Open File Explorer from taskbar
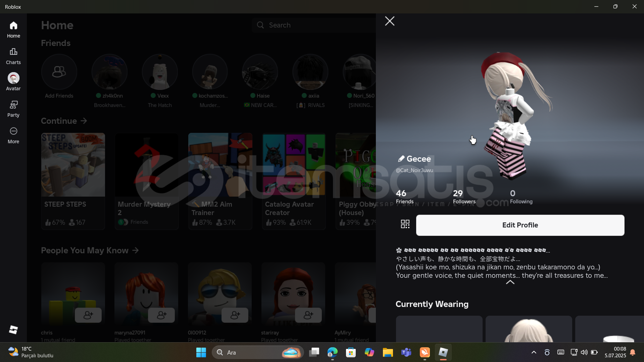 388,352
